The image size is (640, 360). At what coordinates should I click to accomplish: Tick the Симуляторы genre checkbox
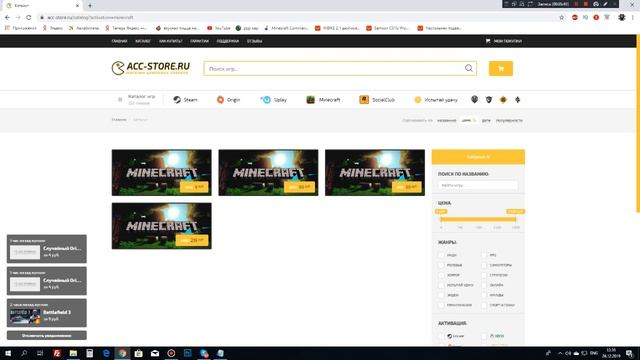point(484,265)
